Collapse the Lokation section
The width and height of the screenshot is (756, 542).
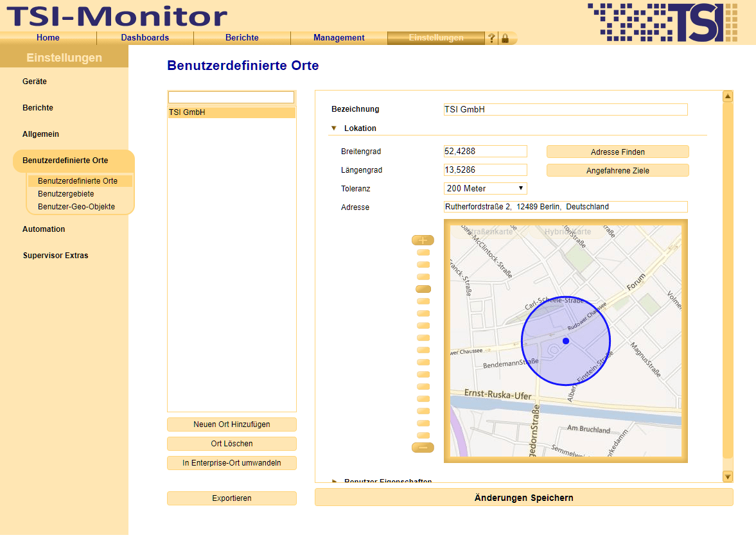click(x=333, y=128)
